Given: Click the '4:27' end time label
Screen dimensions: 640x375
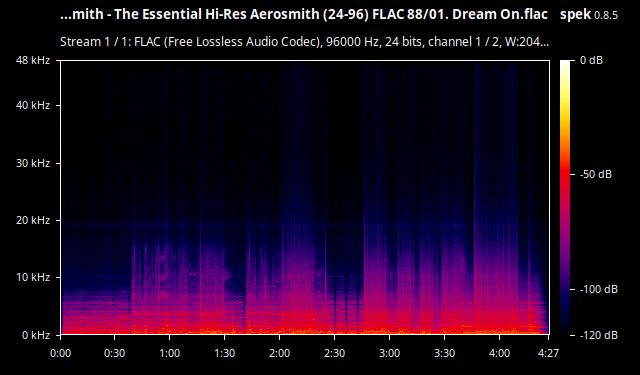Looking at the screenshot, I should 548,353.
